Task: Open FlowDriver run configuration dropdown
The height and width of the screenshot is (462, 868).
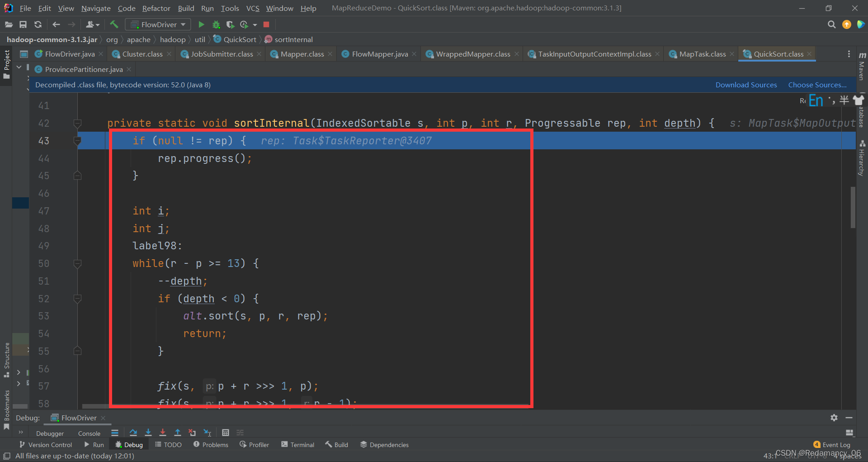Action: coord(158,24)
